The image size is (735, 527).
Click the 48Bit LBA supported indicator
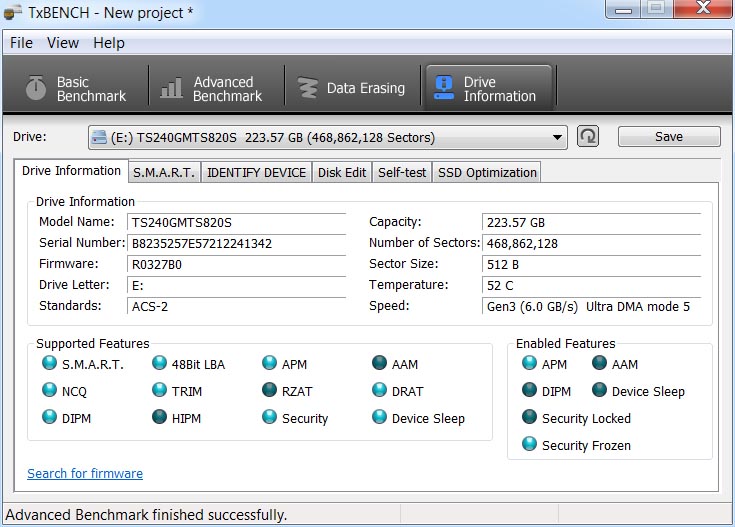click(159, 363)
